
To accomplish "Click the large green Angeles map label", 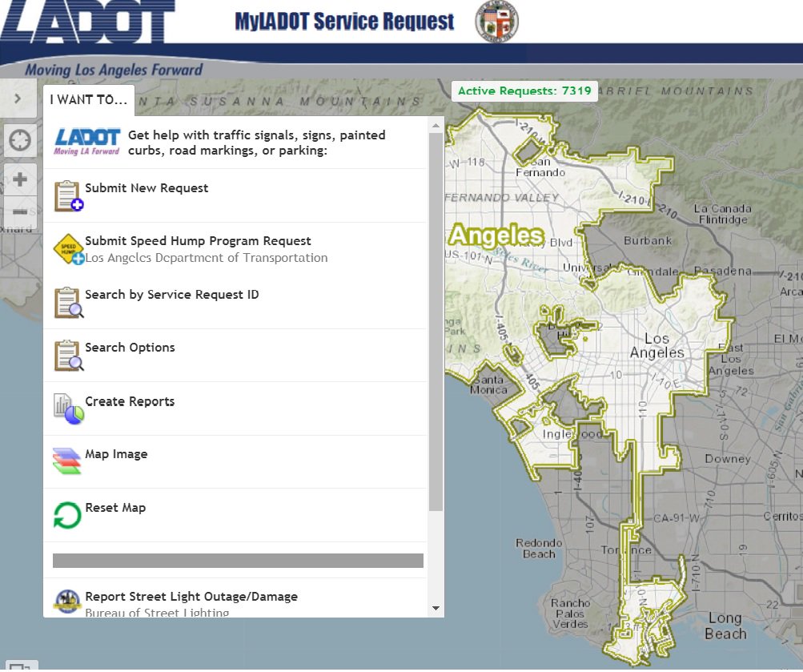I will 496,235.
